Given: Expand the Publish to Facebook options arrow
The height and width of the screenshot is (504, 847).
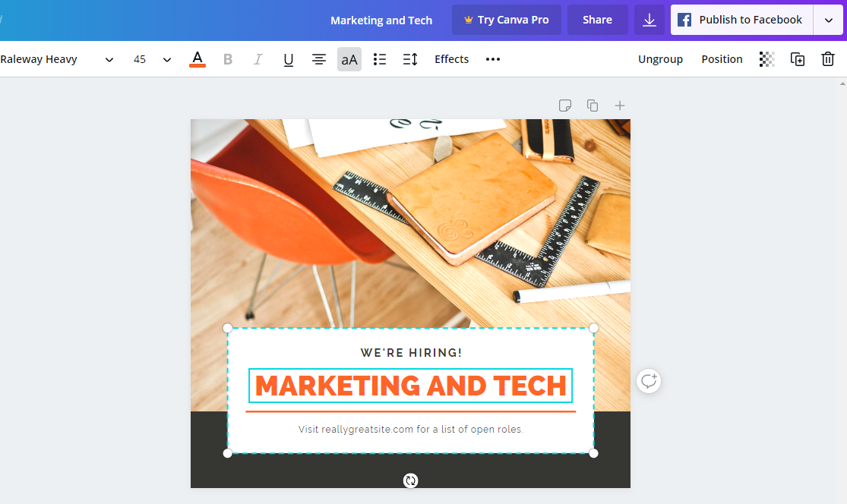Looking at the screenshot, I should pyautogui.click(x=828, y=20).
